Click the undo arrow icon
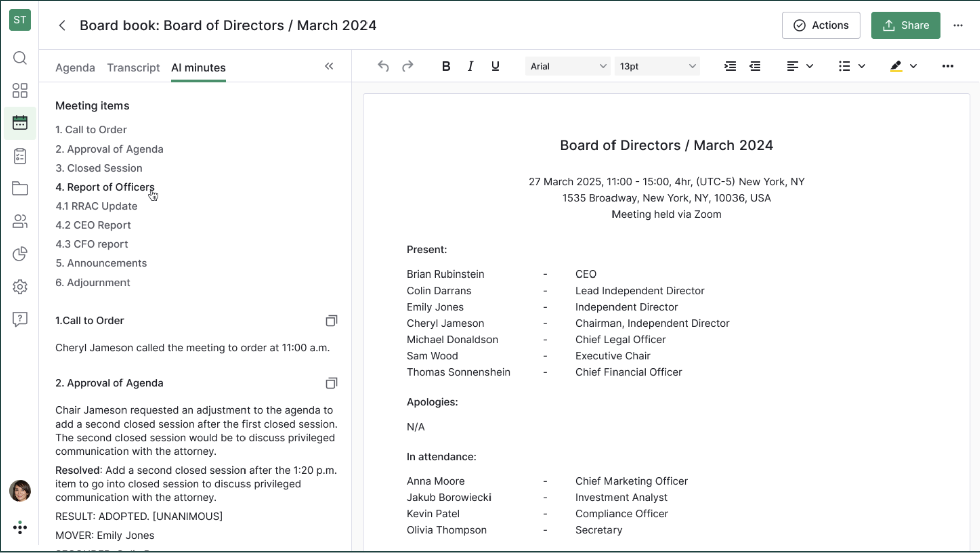This screenshot has height=553, width=980. click(383, 66)
